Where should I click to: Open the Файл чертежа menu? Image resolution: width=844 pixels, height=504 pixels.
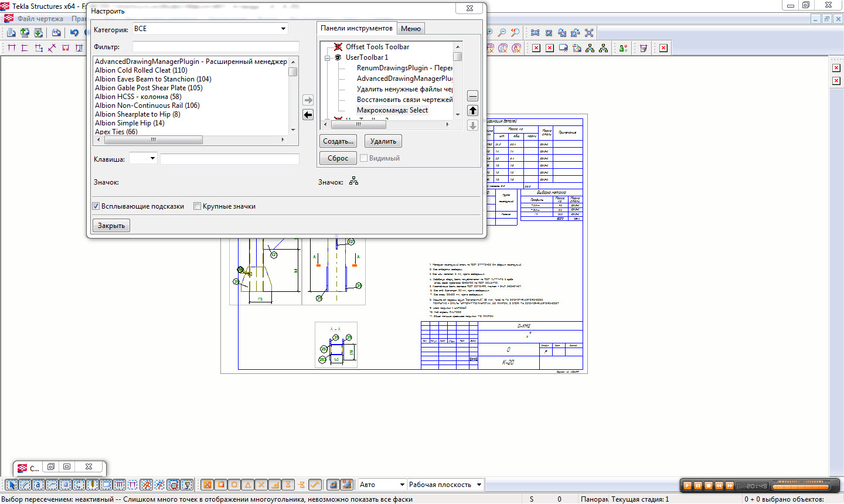click(x=40, y=19)
